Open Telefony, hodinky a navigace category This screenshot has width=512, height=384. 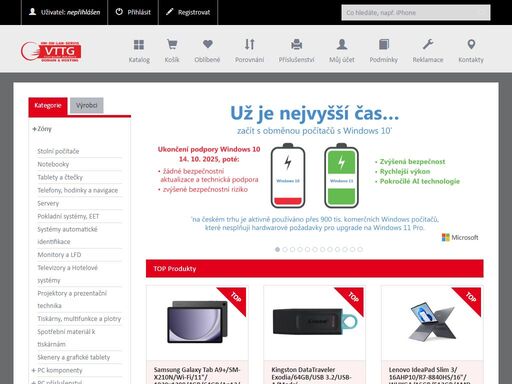point(78,190)
